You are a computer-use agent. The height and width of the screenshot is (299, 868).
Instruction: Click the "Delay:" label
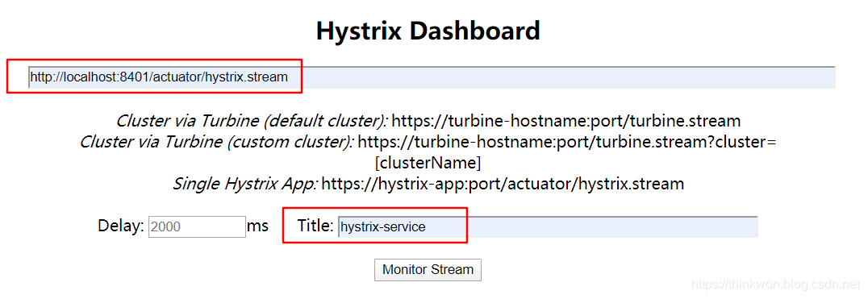point(121,226)
